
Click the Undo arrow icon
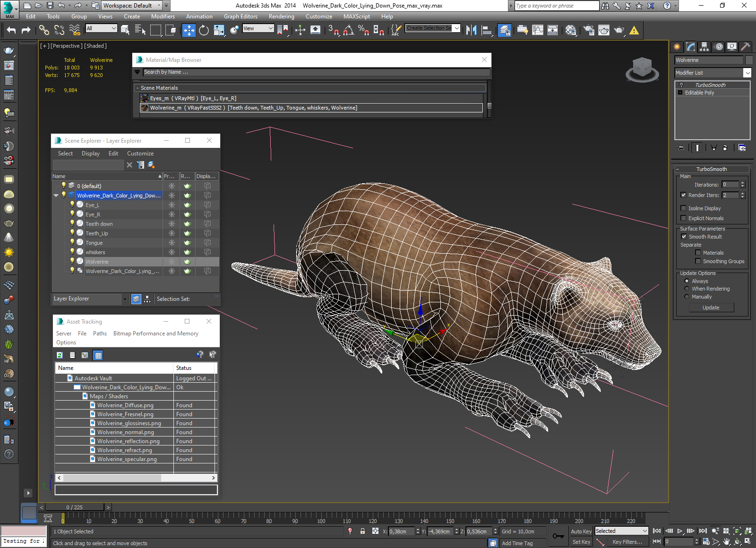point(11,30)
